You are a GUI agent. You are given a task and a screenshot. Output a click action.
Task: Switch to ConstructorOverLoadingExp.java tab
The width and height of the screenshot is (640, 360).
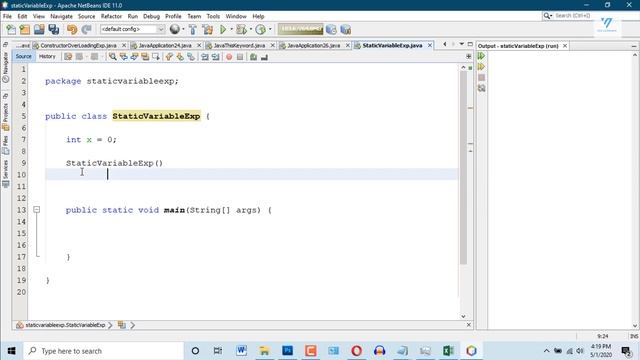point(78,46)
